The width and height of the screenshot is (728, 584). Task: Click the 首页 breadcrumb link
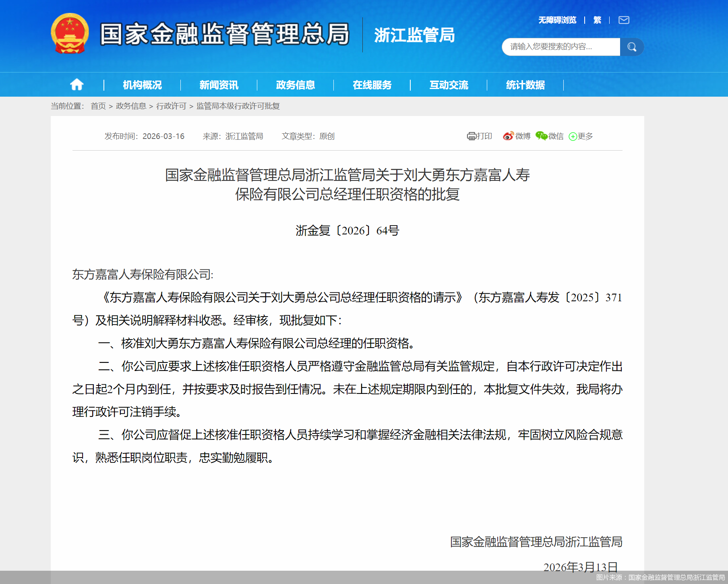click(x=98, y=106)
